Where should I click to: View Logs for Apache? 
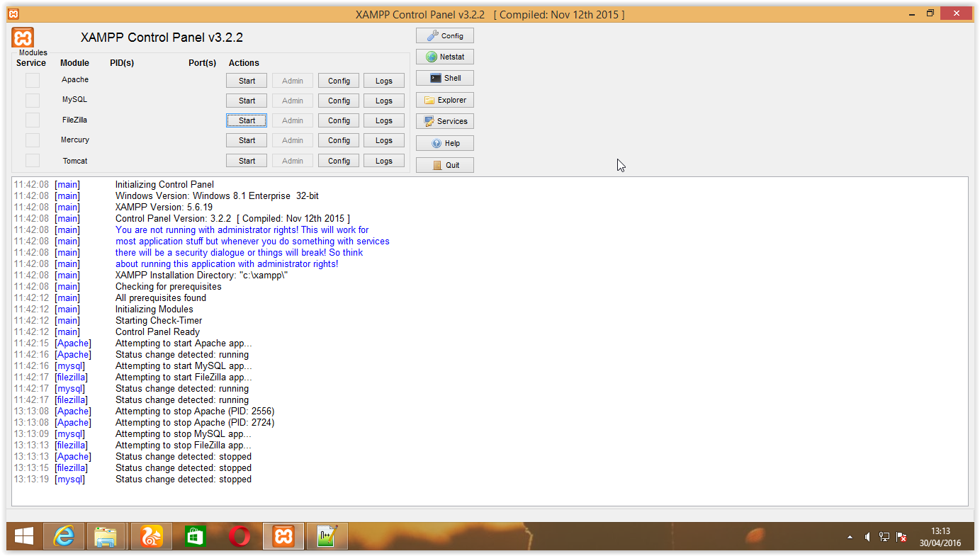[384, 81]
